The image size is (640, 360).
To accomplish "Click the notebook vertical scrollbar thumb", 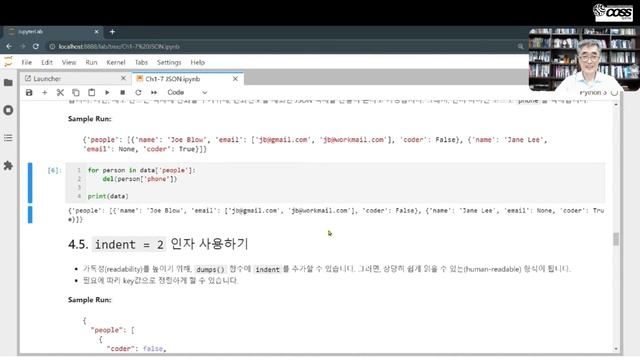I will 616,239.
